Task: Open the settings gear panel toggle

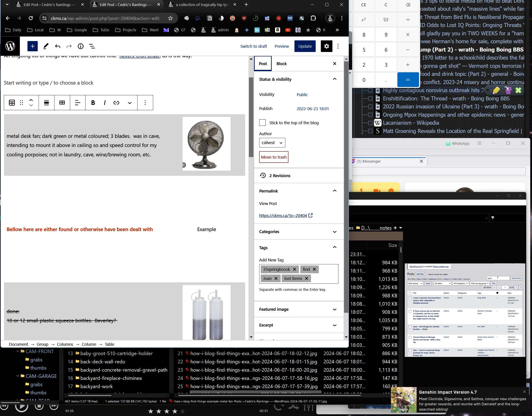Action: click(x=326, y=46)
